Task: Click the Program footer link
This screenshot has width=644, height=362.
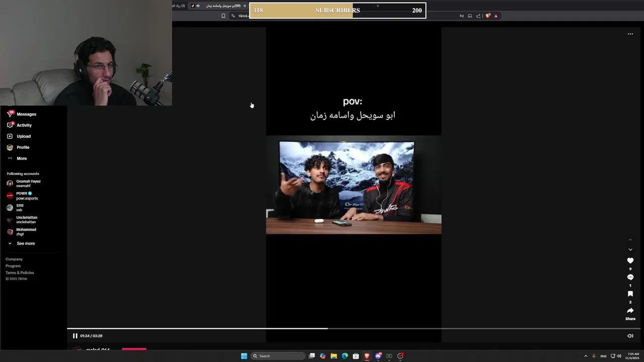Action: click(13, 266)
